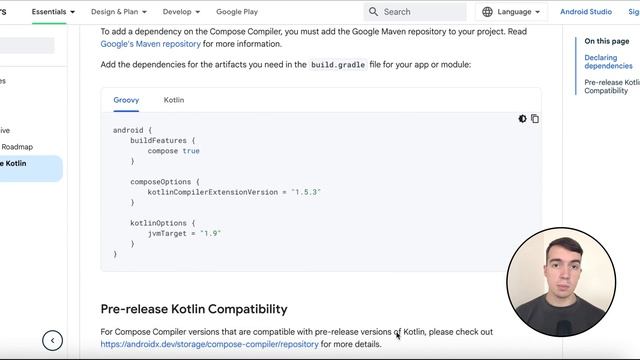Jump to Pre-release Kotlin Compatibility in page nav
The width and height of the screenshot is (640, 360).
coord(612,87)
